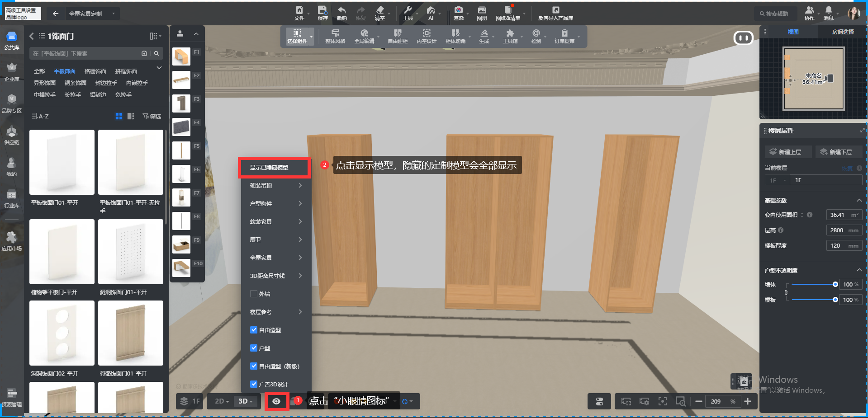Uncheck the 户型 checkbox
The height and width of the screenshot is (418, 868).
254,348
